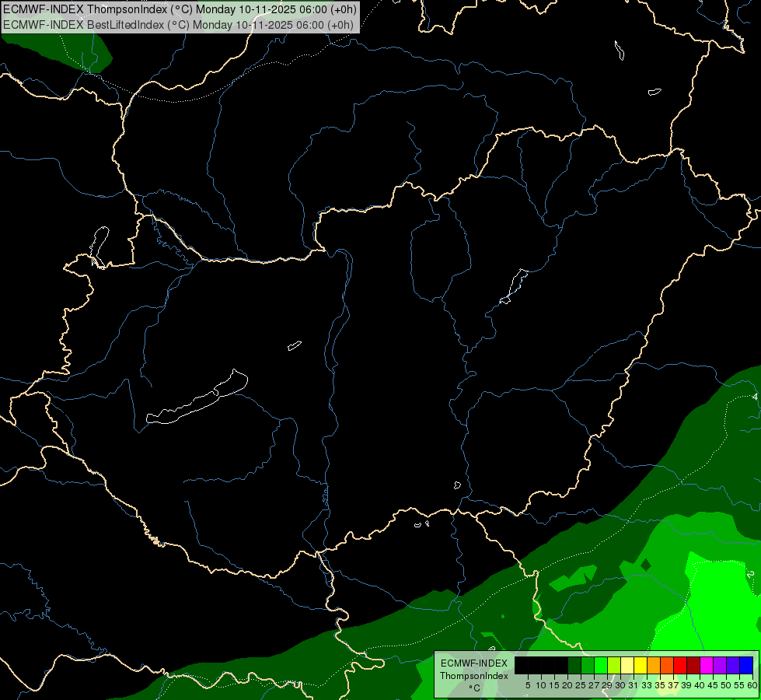Select the dark red 39–40 legend swatch
This screenshot has height=700, width=761.
pyautogui.click(x=693, y=665)
